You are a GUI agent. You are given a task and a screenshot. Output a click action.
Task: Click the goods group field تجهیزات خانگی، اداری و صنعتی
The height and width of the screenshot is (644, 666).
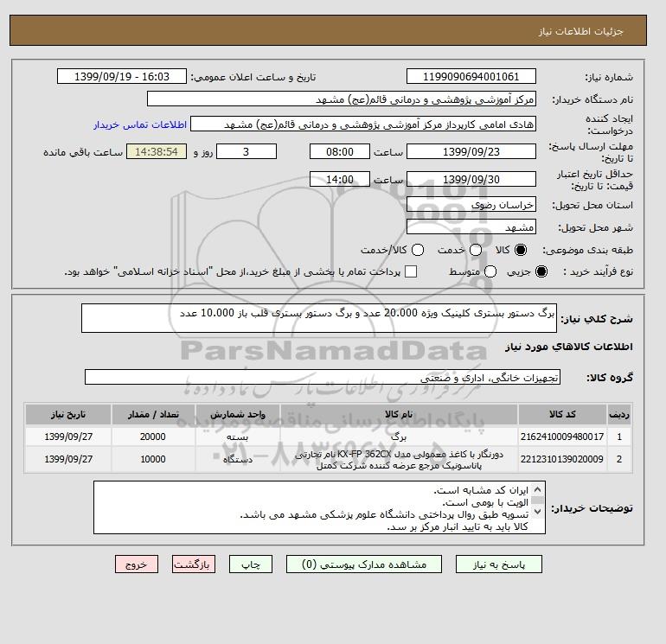323,377
